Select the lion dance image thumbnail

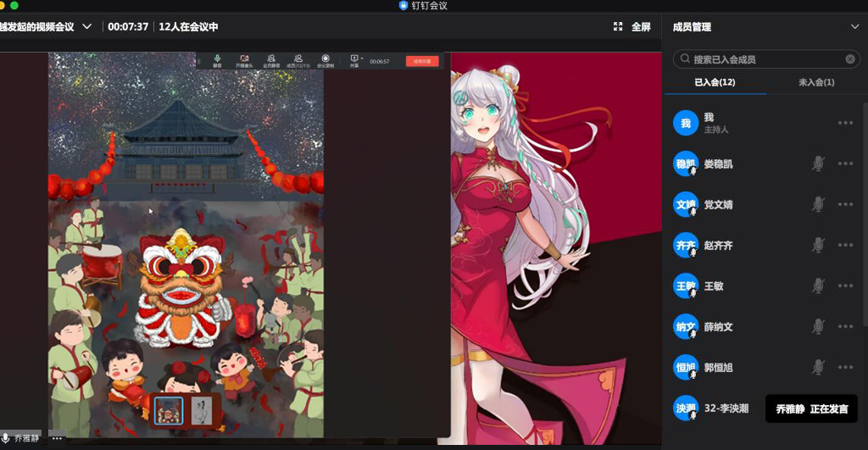point(170,410)
